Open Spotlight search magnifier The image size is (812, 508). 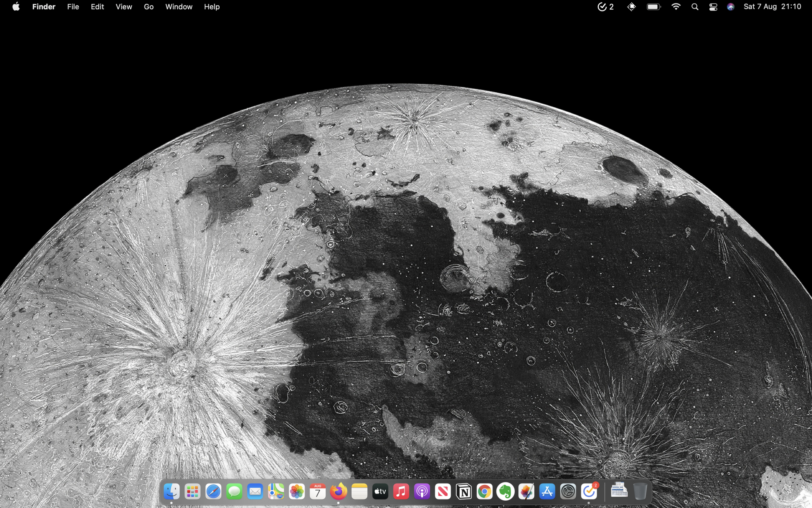(x=695, y=7)
